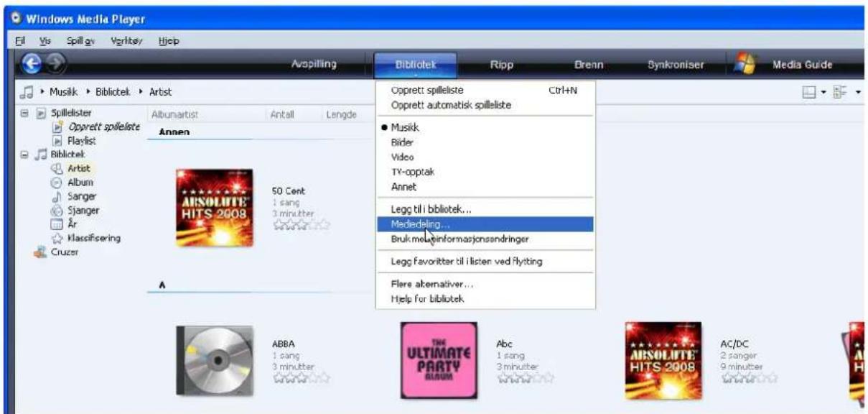Select the 50 Cent Absolute Hits album cover
This screenshot has height=414, width=868.
click(214, 208)
